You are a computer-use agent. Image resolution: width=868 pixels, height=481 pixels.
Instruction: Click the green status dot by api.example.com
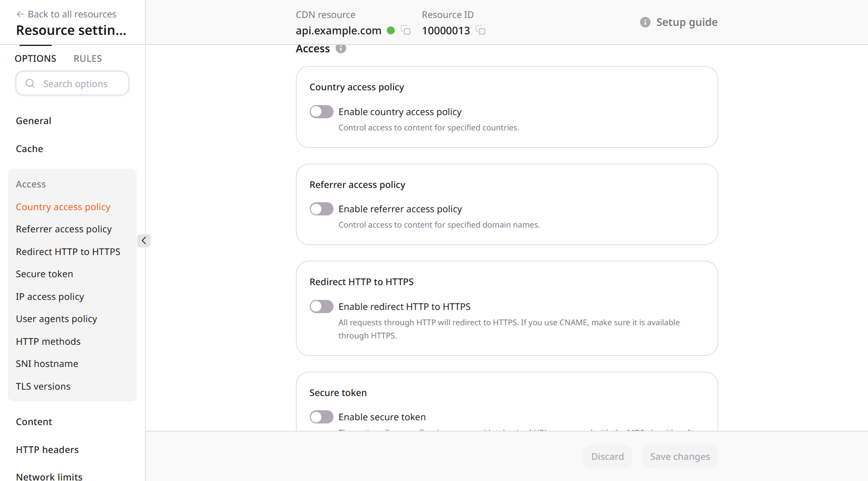pos(391,30)
